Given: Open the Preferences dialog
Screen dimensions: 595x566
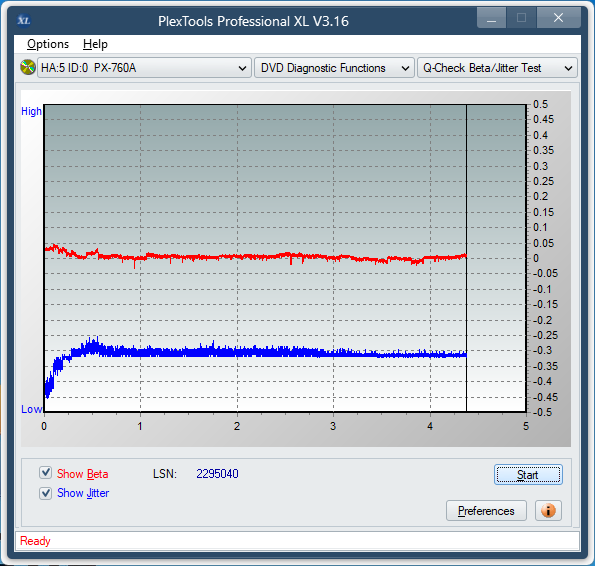Looking at the screenshot, I should (486, 511).
